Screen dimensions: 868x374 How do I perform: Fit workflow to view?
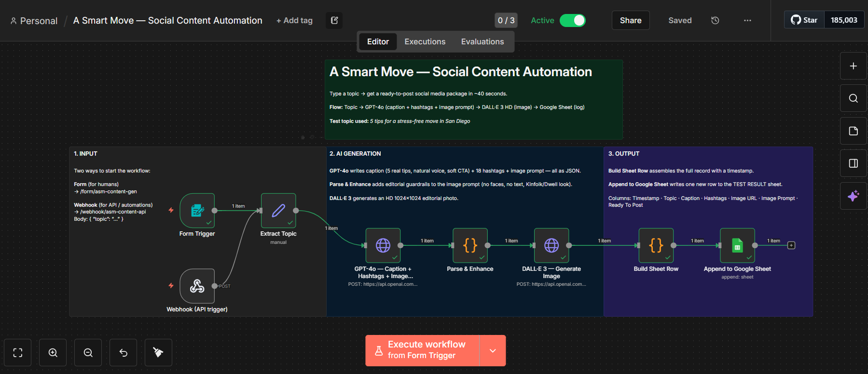click(18, 353)
